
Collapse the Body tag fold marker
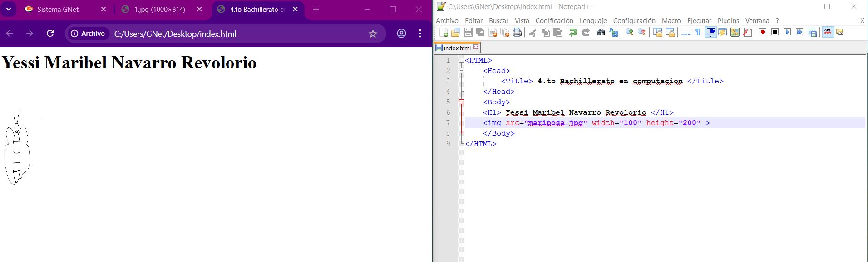point(461,102)
